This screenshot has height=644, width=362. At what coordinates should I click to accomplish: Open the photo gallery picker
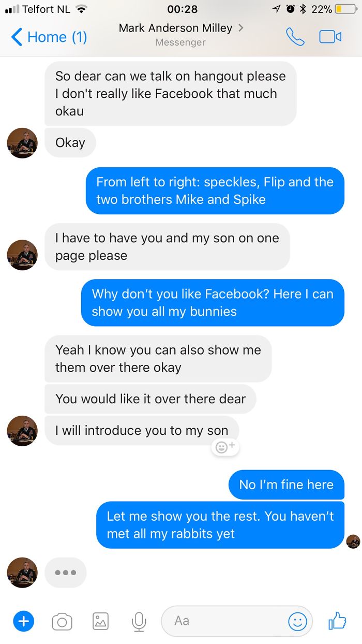(100, 621)
